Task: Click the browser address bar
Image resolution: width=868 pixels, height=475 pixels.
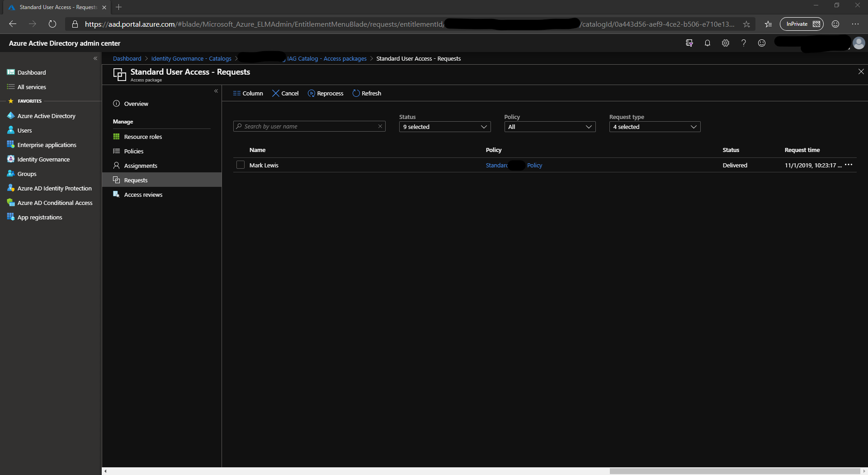Action: pos(409,24)
